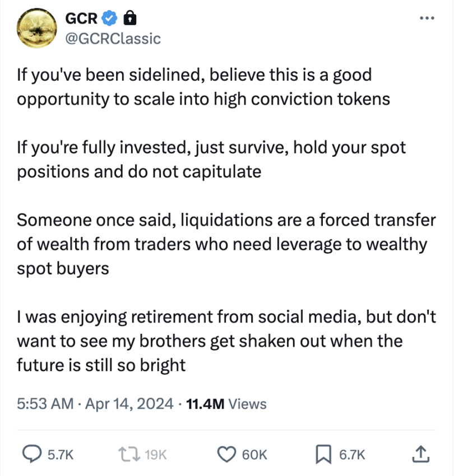Open the @GCRClassic handle link
The height and width of the screenshot is (476, 454).
pyautogui.click(x=113, y=38)
